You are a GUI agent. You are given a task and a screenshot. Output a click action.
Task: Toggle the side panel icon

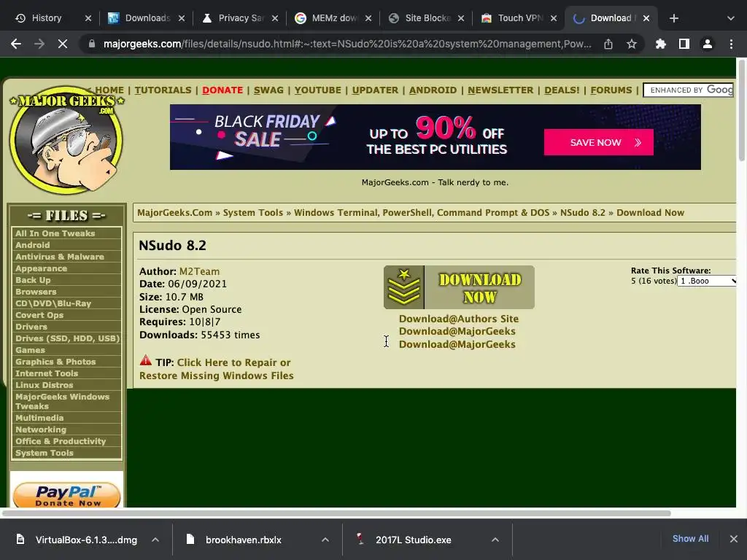pos(684,44)
